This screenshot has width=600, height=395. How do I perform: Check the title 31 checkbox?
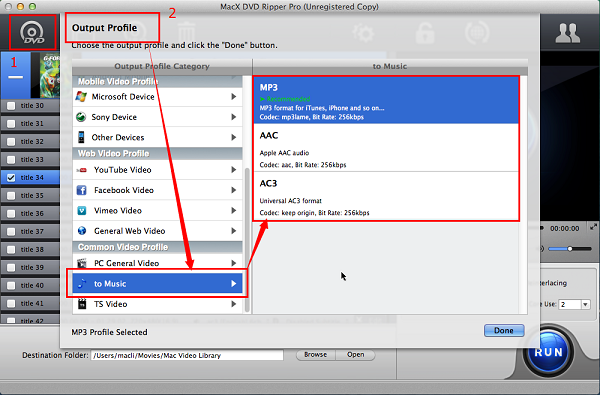point(11,124)
